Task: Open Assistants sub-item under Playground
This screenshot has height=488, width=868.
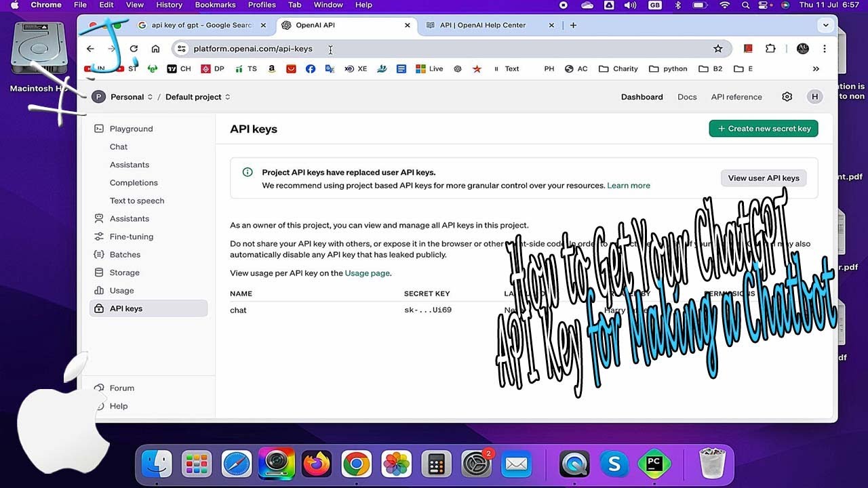Action: [130, 165]
